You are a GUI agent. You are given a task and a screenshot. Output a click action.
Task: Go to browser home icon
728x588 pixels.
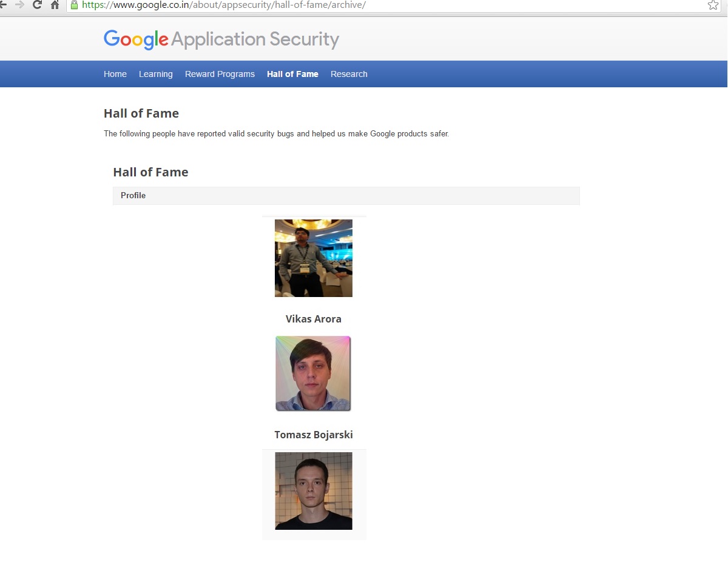55,5
